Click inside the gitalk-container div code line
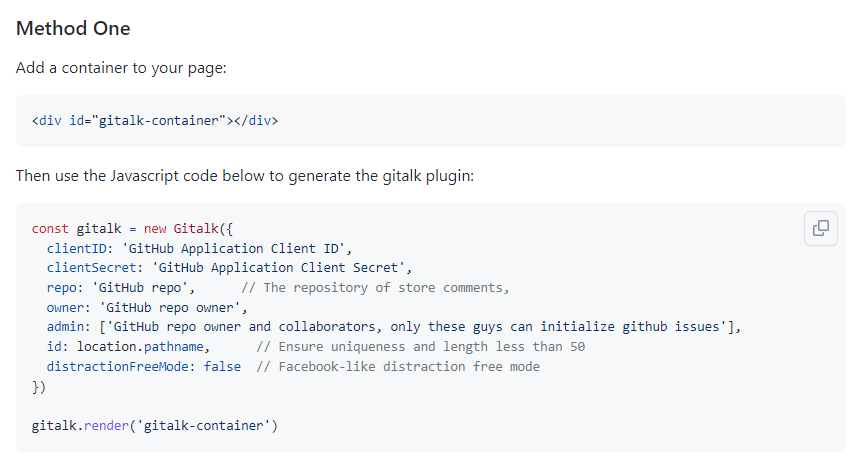858x475 pixels. pos(155,121)
